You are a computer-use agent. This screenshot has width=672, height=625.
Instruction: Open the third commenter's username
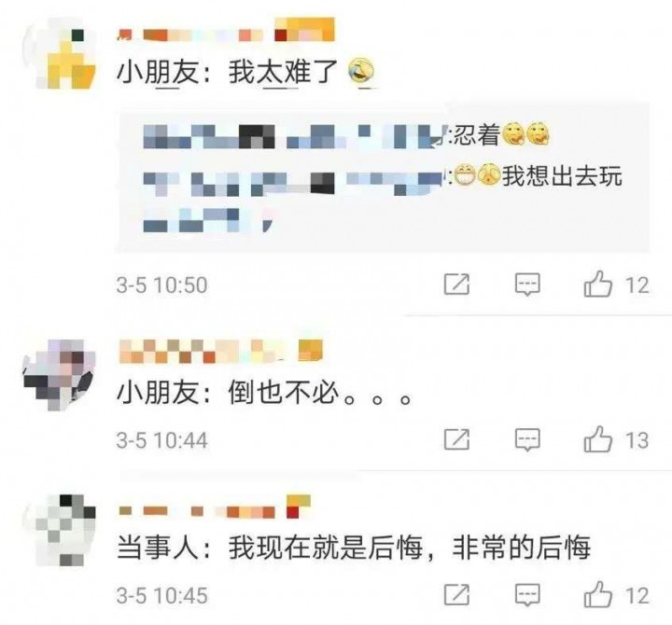(215, 507)
